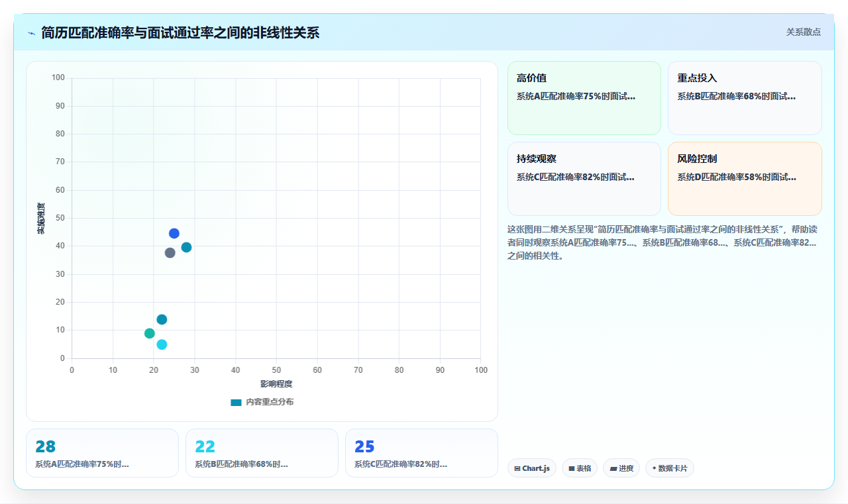Click the caption 系统C匹配准确率82%时… under 25

(x=401, y=464)
